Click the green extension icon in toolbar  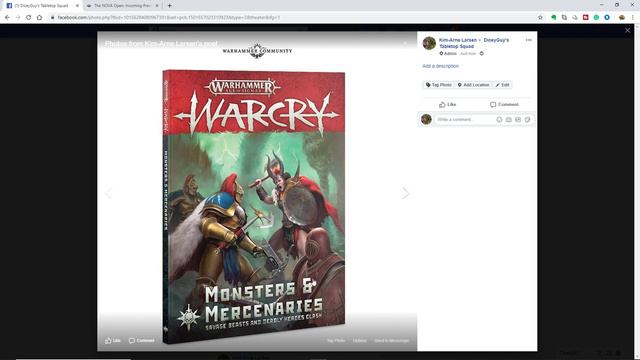pyautogui.click(x=554, y=18)
